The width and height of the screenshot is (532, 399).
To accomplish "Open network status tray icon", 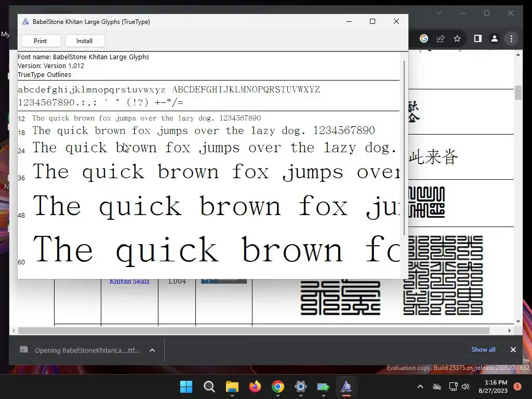I will coord(453,387).
